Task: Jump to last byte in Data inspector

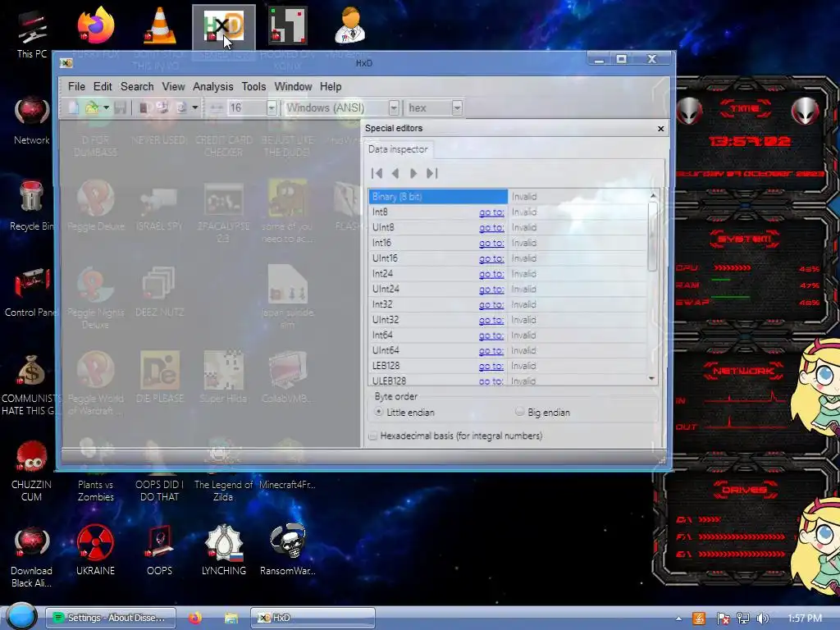Action: pos(431,173)
